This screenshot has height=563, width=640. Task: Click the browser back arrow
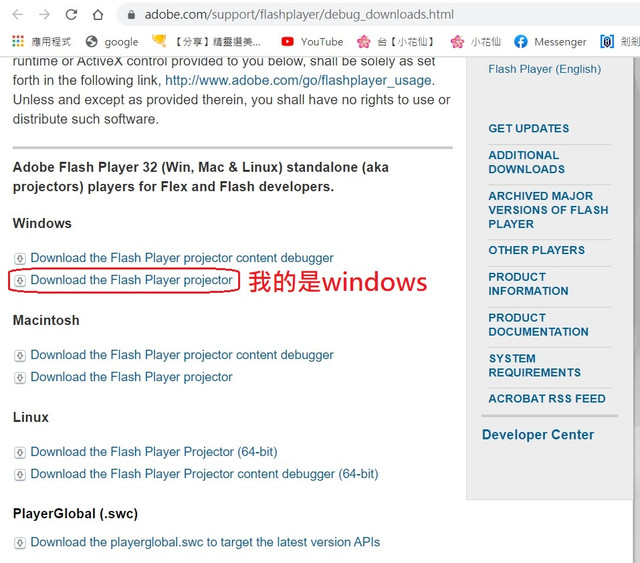click(x=18, y=15)
